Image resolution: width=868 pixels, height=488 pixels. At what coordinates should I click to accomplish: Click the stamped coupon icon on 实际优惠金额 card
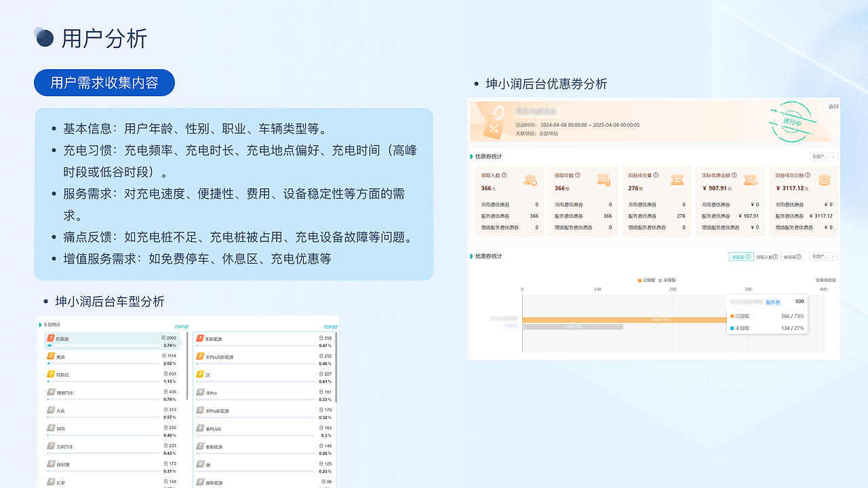[751, 181]
